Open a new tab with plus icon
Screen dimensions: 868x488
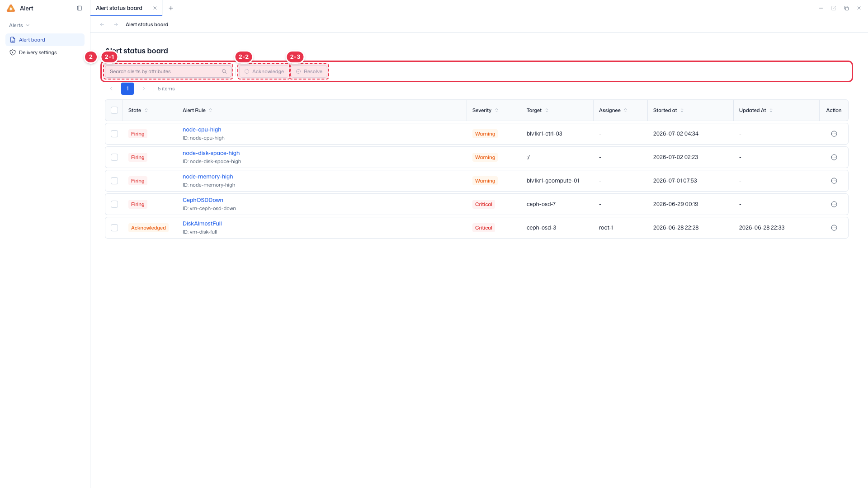(171, 8)
